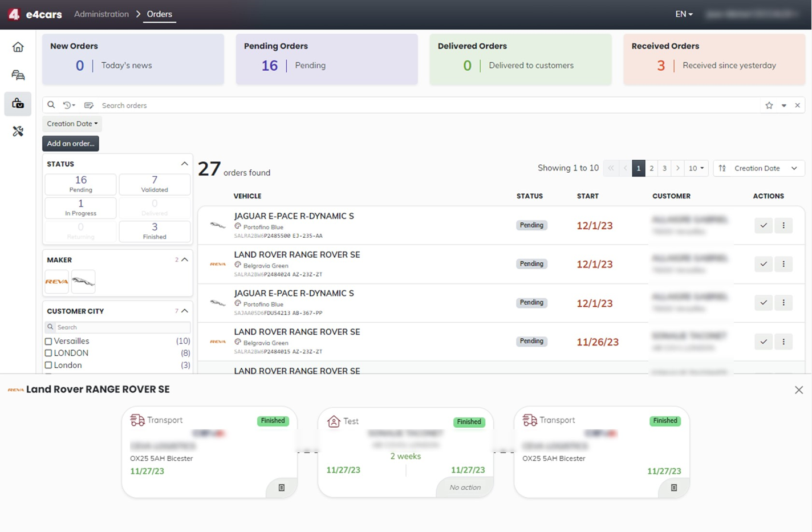The width and height of the screenshot is (812, 532).
Task: Check the uppercase LONDON city checkbox
Action: [x=48, y=354]
